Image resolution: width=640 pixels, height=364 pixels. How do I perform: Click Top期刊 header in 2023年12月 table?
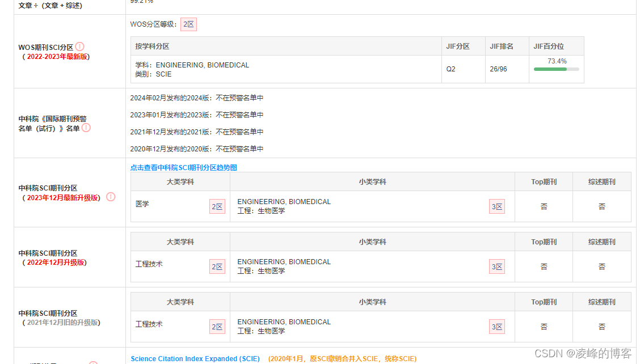click(544, 181)
